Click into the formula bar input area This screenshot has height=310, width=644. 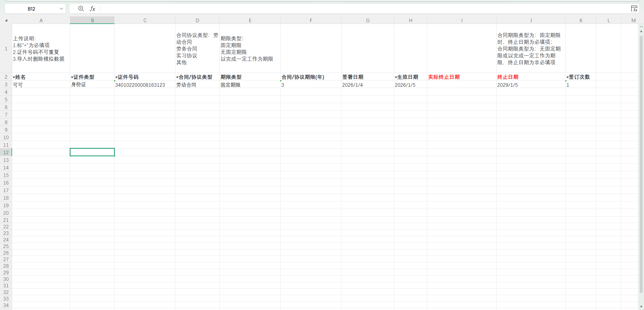click(x=352, y=9)
